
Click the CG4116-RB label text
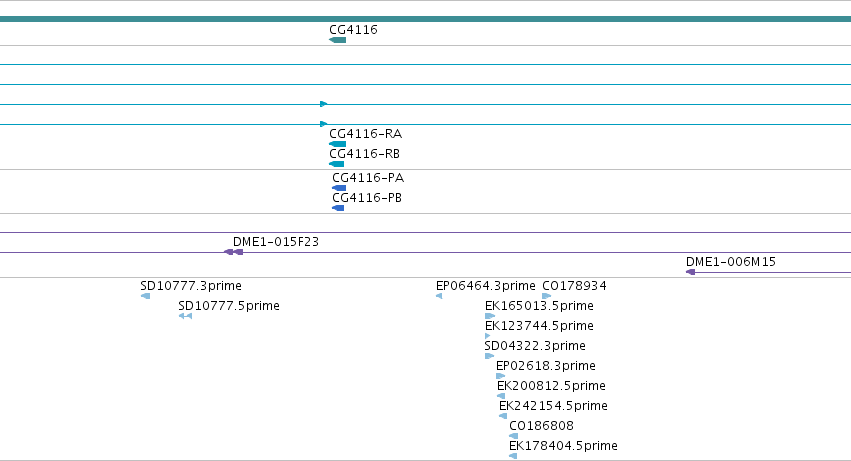(x=364, y=154)
